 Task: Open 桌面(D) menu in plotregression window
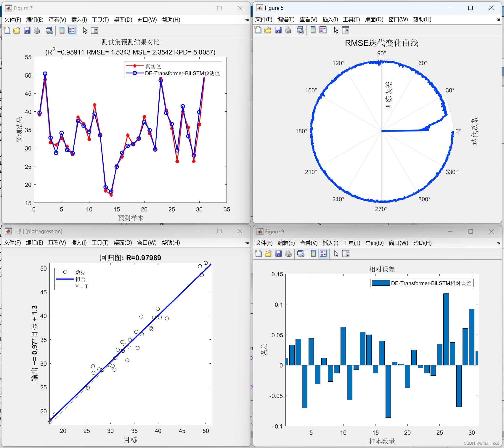[123, 243]
